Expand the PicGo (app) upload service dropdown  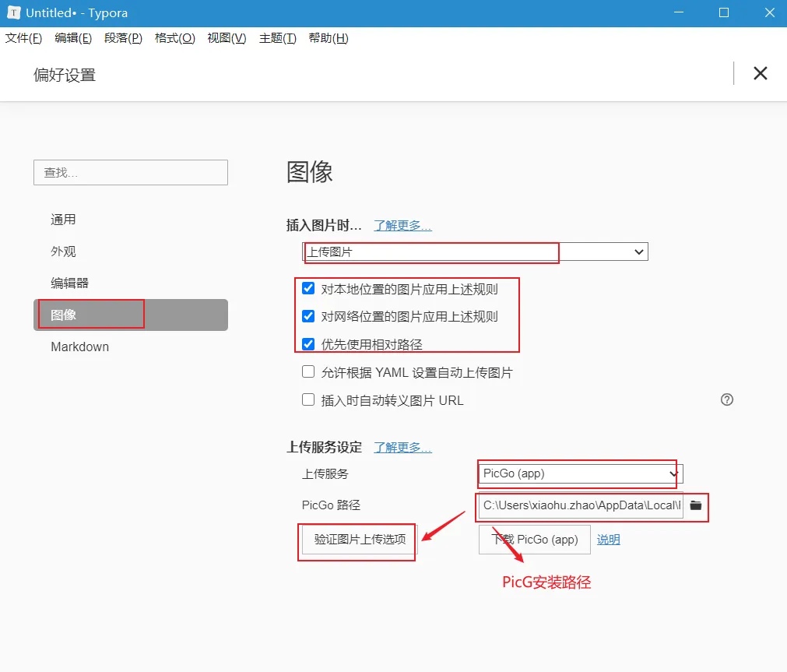point(580,473)
